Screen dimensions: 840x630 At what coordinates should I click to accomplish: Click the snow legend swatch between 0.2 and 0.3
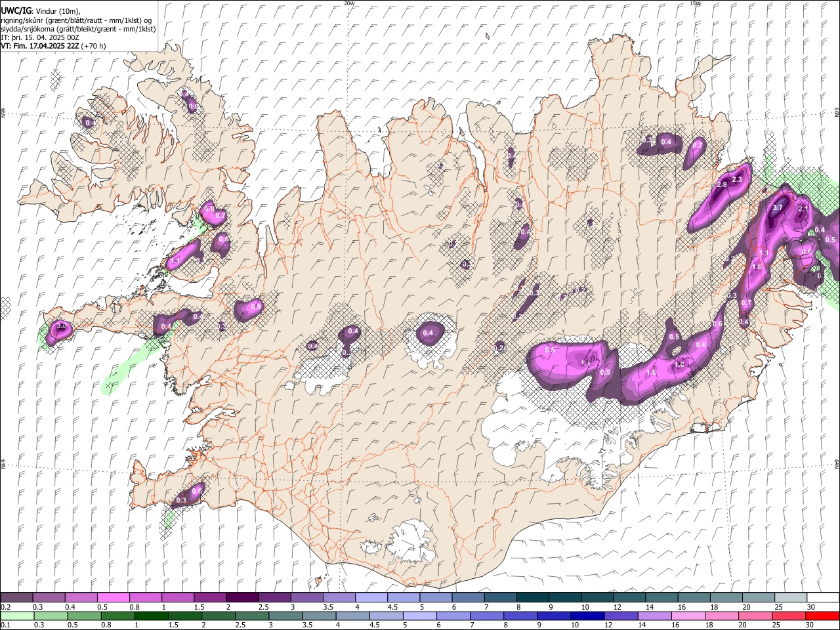pos(16,597)
